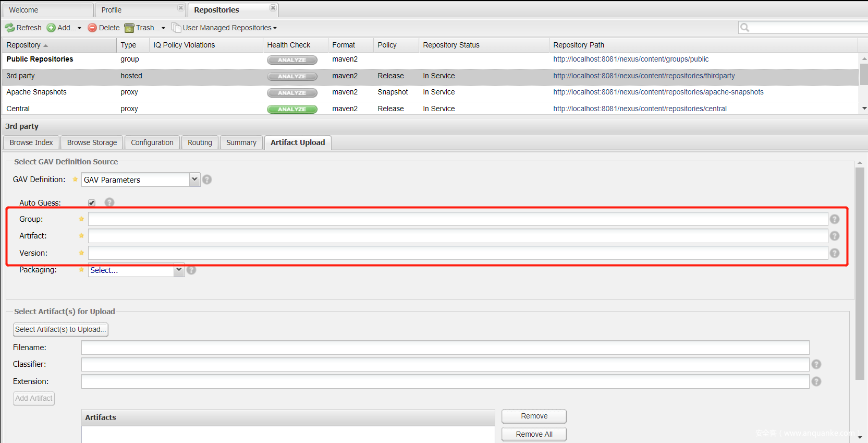
Task: Open the thirdparty repository path link
Action: tap(644, 76)
